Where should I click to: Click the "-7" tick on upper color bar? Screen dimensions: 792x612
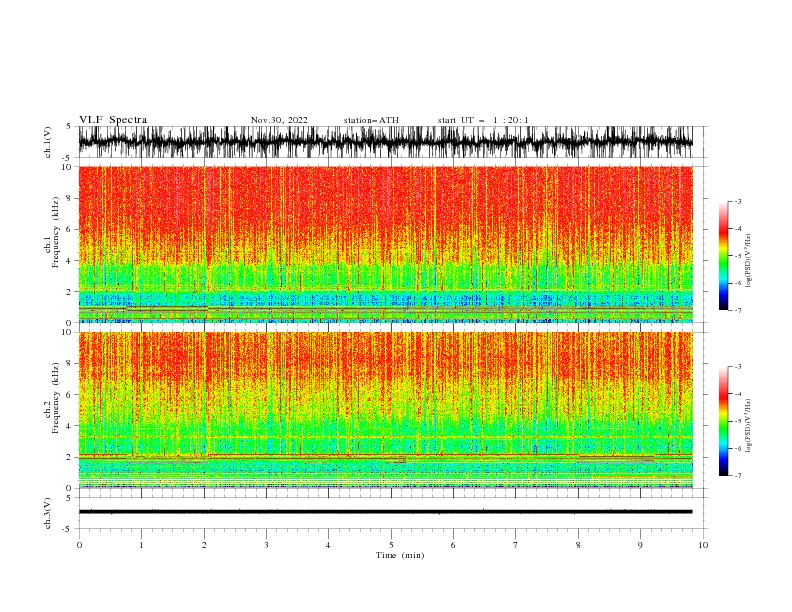[738, 310]
